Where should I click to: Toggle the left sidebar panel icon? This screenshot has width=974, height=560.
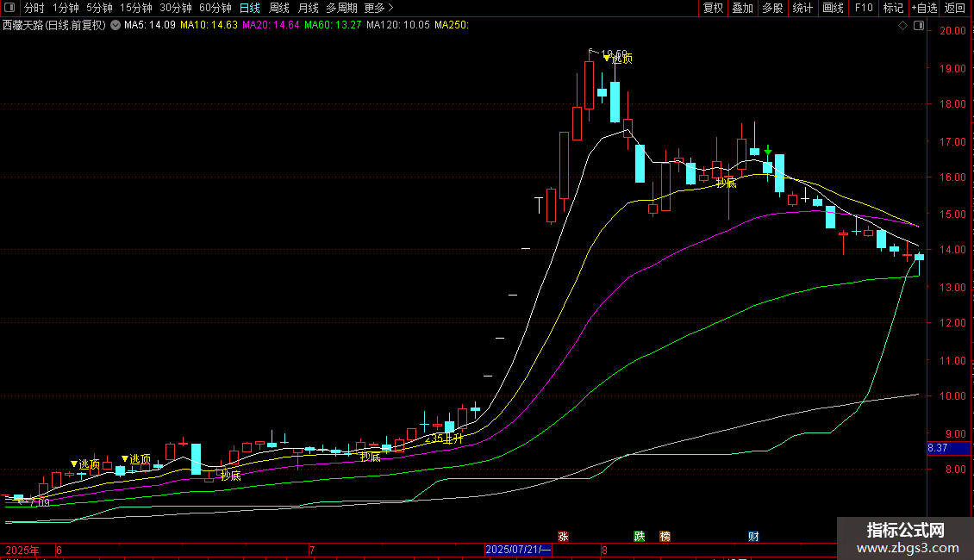click(10, 8)
